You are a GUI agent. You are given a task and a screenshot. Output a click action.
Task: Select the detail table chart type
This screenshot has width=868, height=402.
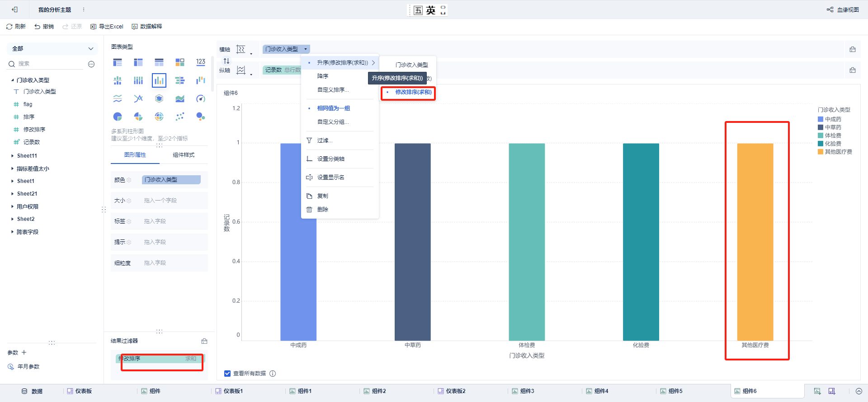tap(159, 62)
